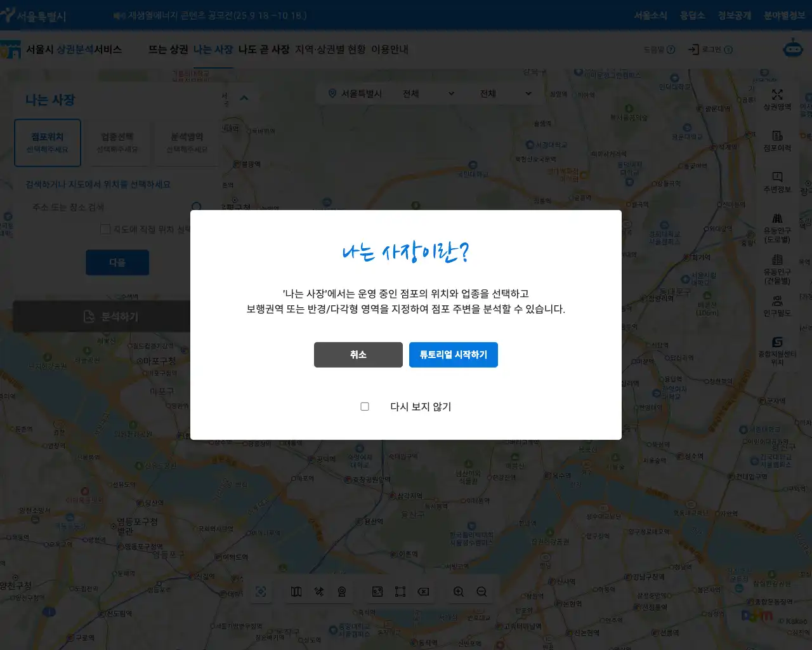Image resolution: width=812 pixels, height=650 pixels.
Task: Show 점포이력 from the right sidebar
Action: click(x=777, y=141)
